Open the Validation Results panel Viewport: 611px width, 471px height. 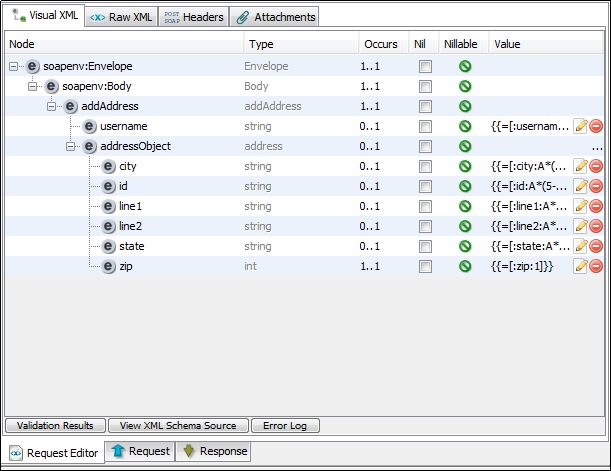point(55,425)
